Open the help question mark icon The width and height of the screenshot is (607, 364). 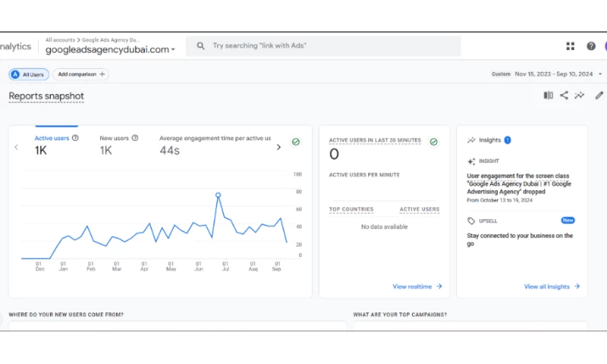[591, 46]
